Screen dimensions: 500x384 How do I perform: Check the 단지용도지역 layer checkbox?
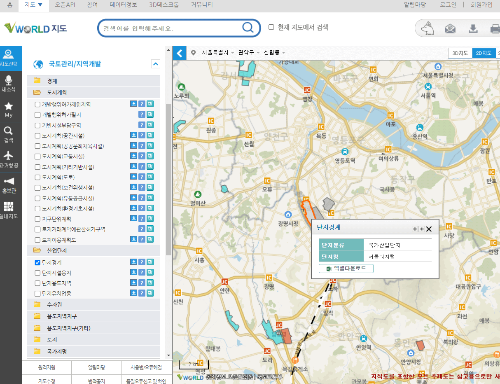pyautogui.click(x=37, y=283)
